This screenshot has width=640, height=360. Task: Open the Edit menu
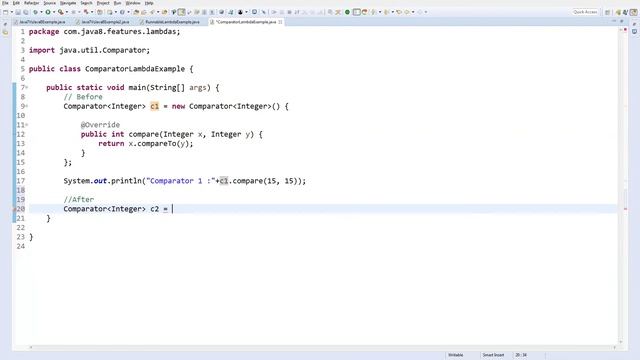point(16,3)
